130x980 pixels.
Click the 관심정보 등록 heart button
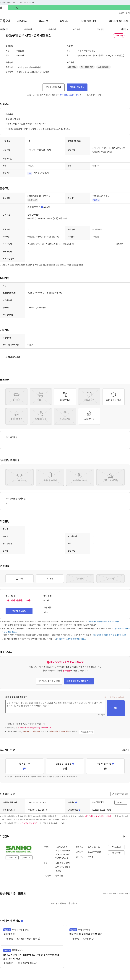tap(53, 87)
